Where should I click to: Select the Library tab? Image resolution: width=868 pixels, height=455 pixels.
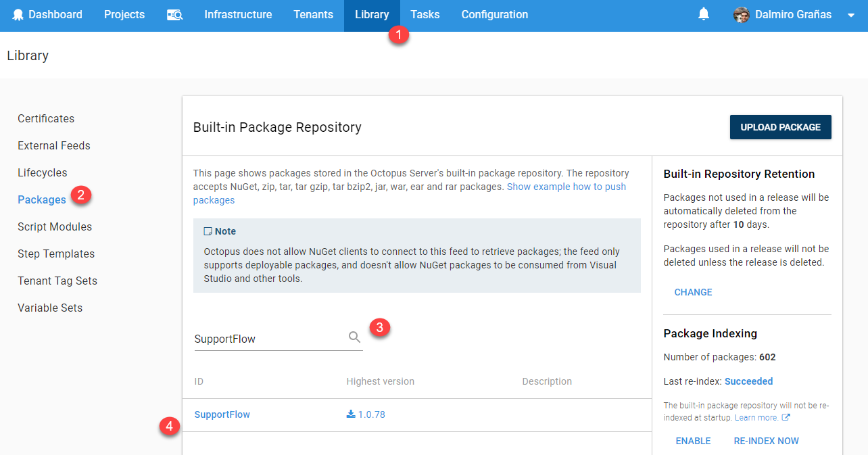click(372, 14)
